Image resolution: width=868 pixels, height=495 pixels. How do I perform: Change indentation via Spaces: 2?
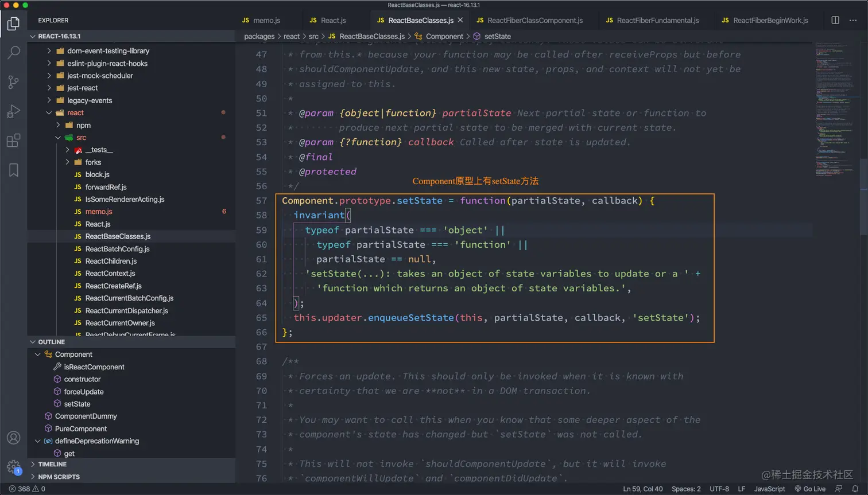pos(686,489)
